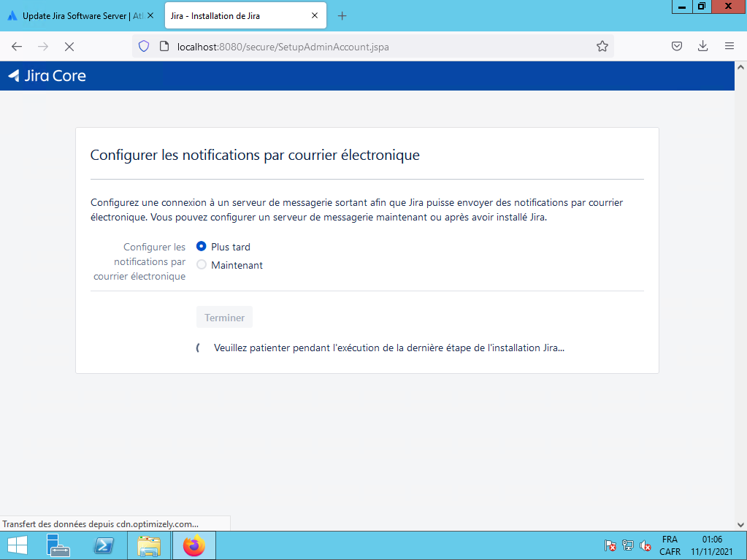Image resolution: width=747 pixels, height=560 pixels.
Task: Open a new browser tab
Action: click(342, 15)
